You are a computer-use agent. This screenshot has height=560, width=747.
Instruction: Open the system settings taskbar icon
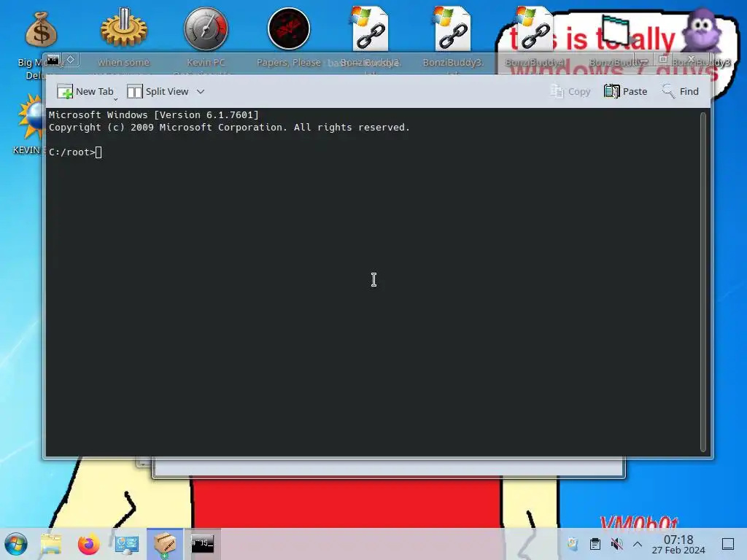(x=127, y=544)
